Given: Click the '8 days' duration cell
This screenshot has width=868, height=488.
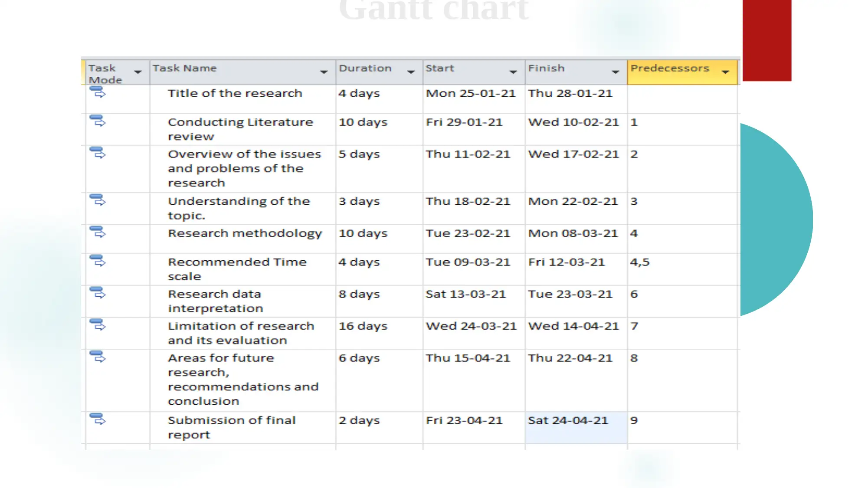Looking at the screenshot, I should click(379, 301).
